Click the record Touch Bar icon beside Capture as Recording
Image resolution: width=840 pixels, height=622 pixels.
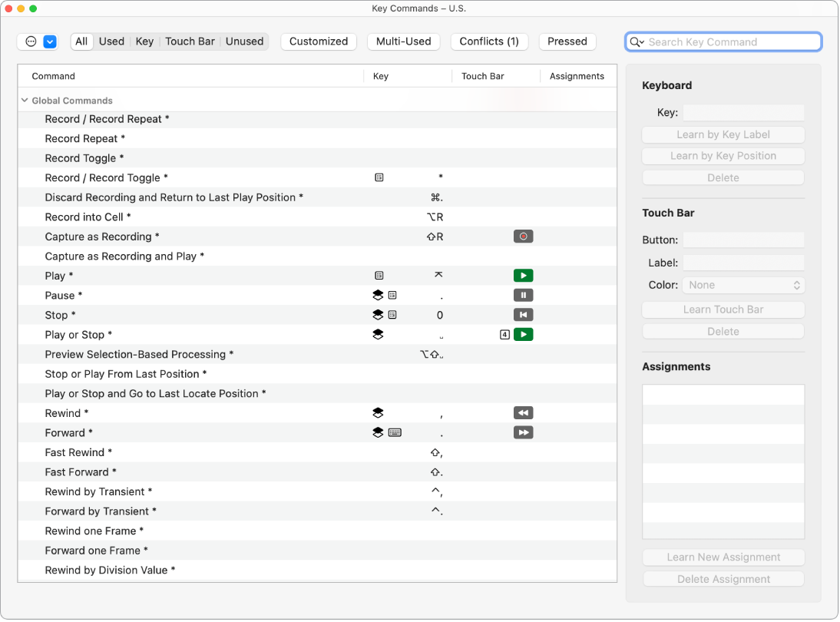523,236
